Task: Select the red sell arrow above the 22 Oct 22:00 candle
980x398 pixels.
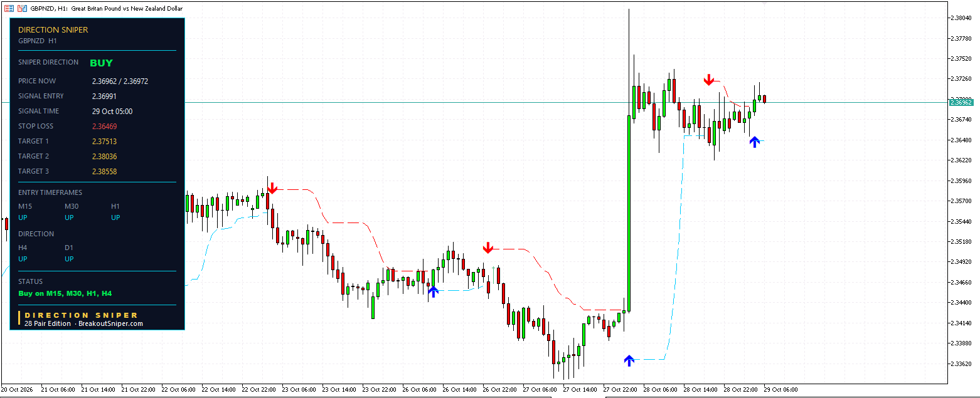Action: click(272, 188)
